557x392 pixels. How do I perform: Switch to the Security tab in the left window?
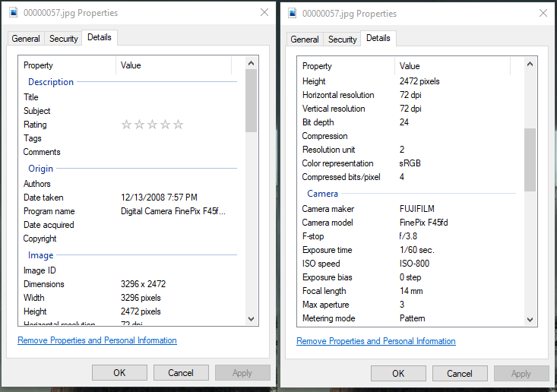pyautogui.click(x=64, y=39)
